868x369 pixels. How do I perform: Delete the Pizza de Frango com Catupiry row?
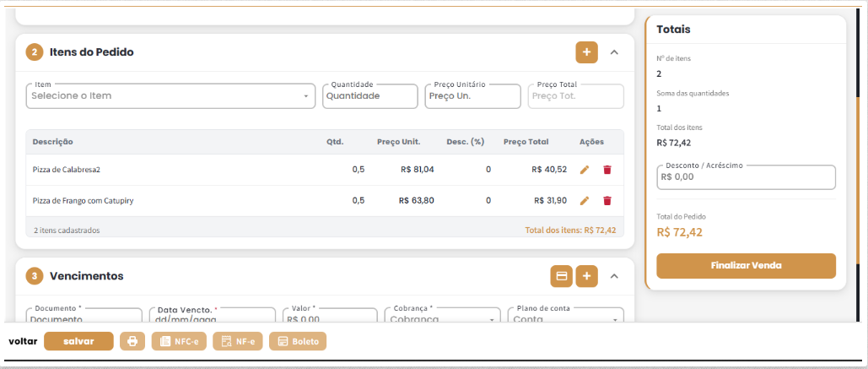pyautogui.click(x=607, y=201)
